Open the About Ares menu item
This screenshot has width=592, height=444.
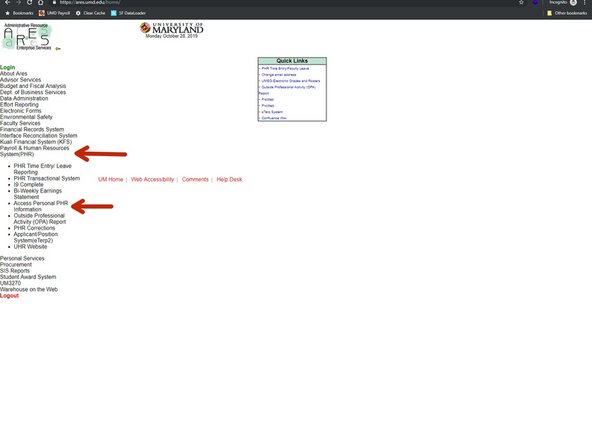14,73
